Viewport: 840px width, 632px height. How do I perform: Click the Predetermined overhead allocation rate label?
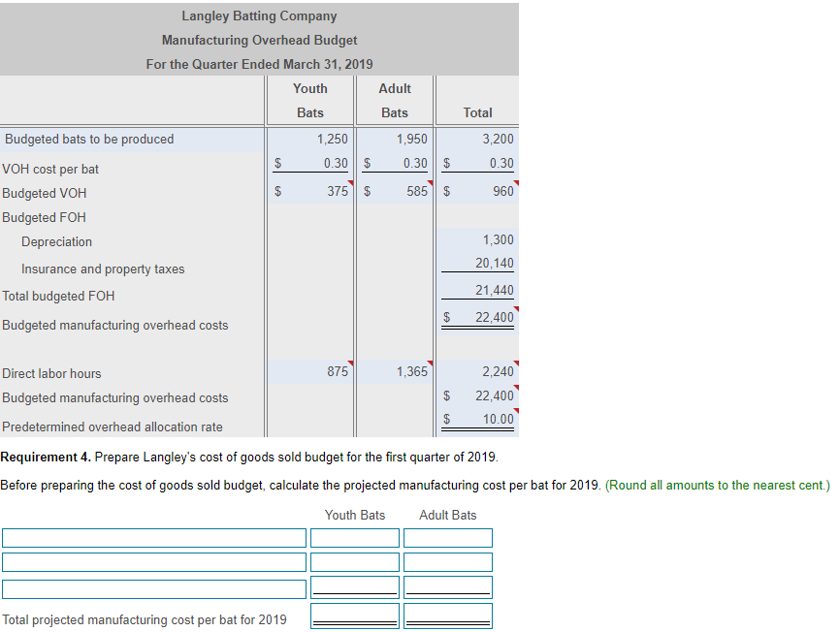(112, 427)
